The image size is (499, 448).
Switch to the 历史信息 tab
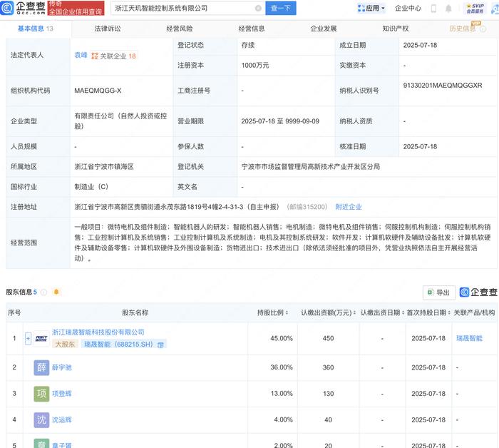click(463, 29)
